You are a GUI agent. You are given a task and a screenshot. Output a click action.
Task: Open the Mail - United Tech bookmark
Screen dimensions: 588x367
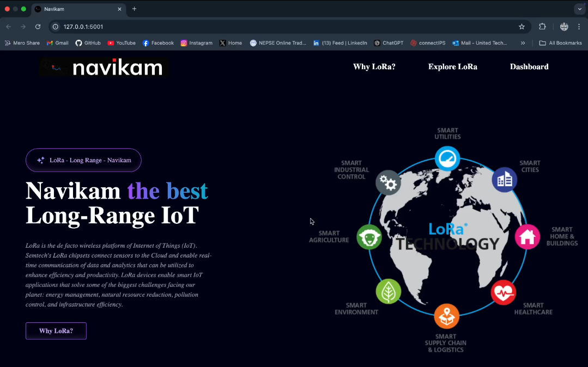click(480, 43)
